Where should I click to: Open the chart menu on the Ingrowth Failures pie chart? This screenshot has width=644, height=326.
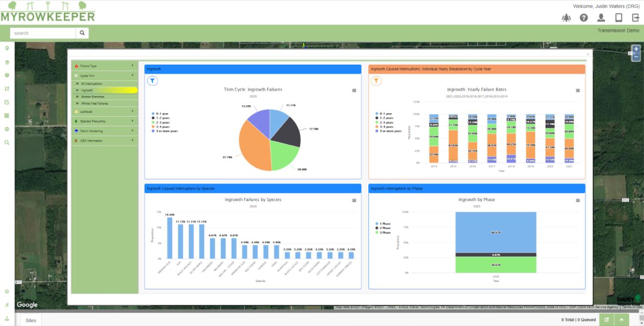[354, 90]
